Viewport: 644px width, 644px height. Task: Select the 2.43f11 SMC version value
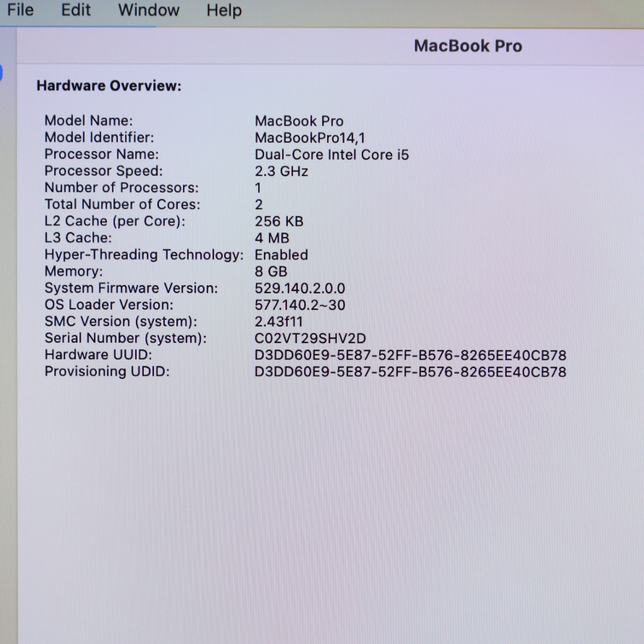[x=279, y=322]
